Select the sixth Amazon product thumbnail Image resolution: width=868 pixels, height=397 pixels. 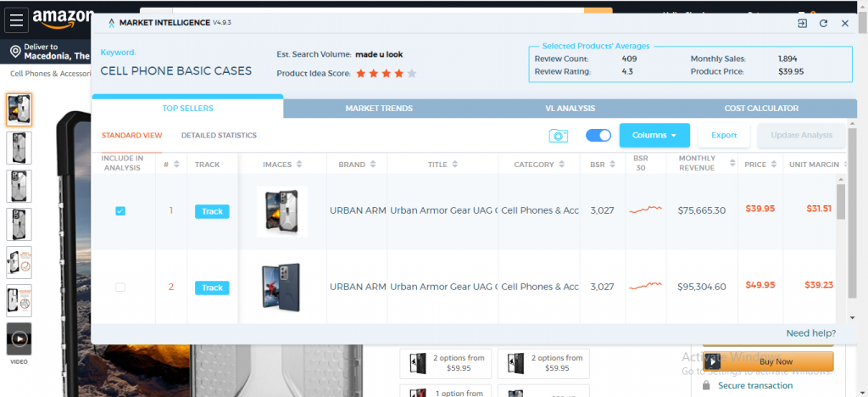19,300
